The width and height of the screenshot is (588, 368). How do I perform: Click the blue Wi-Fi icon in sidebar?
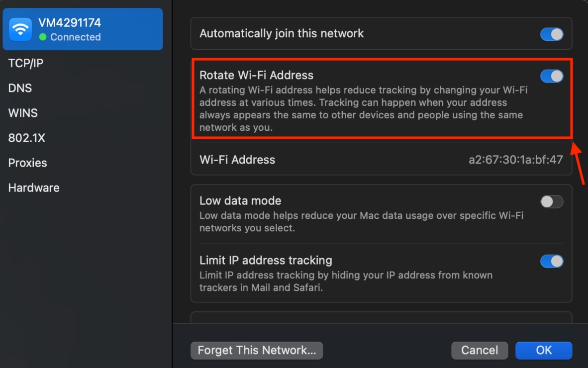click(x=20, y=29)
